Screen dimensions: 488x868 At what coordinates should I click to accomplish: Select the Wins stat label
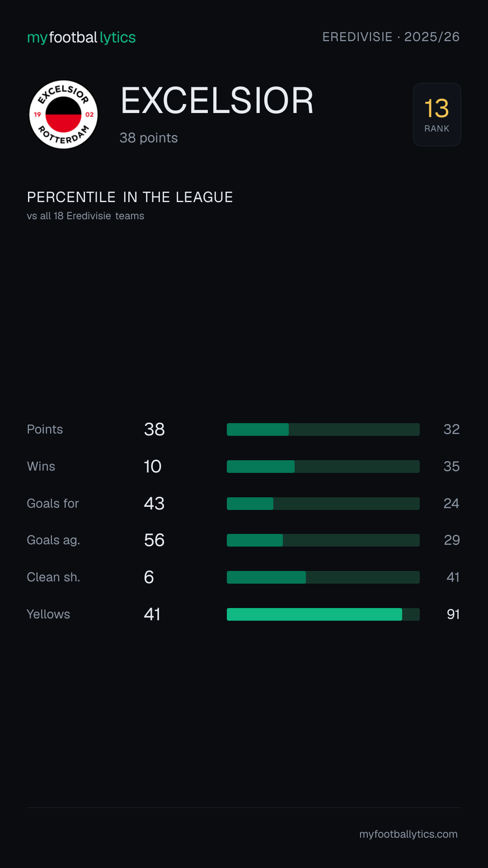click(x=41, y=467)
